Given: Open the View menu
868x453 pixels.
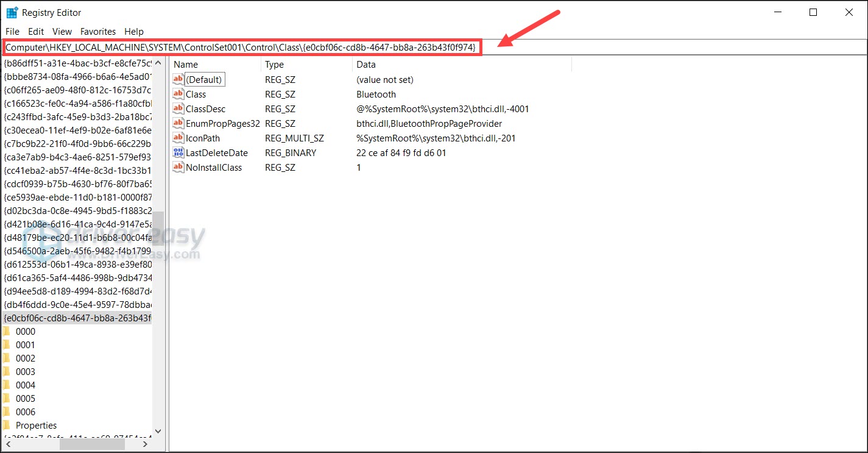Looking at the screenshot, I should (62, 32).
